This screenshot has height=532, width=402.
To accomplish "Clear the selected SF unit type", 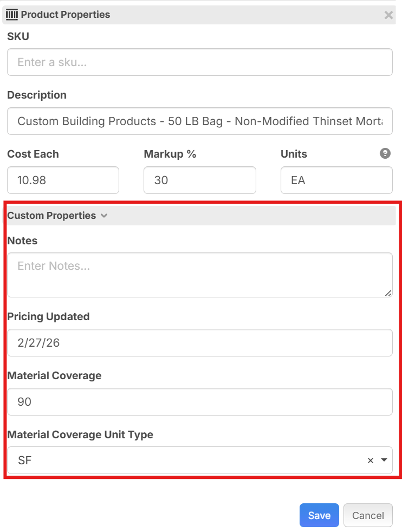I will tap(371, 460).
